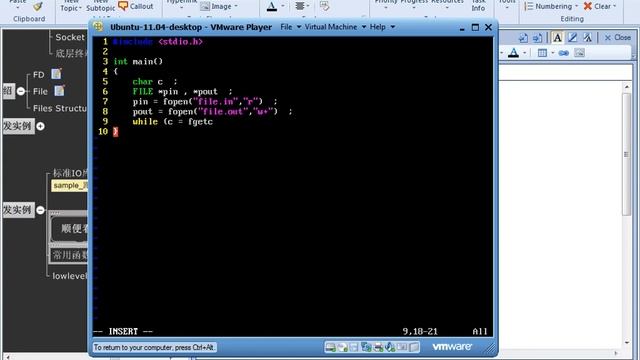Click the VMware network adapter status icon
The image size is (640, 360).
click(x=366, y=347)
